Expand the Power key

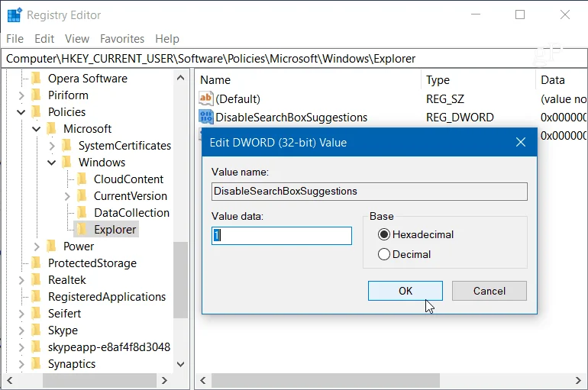(x=37, y=247)
